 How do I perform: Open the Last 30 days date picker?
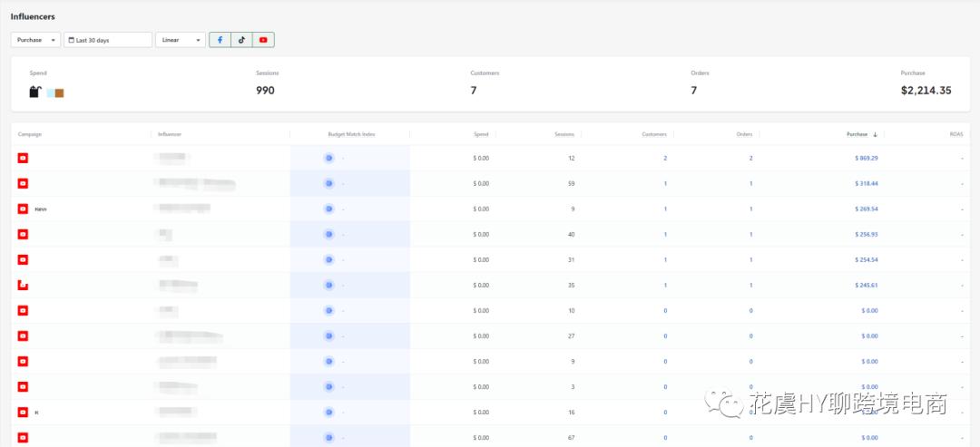click(x=108, y=40)
